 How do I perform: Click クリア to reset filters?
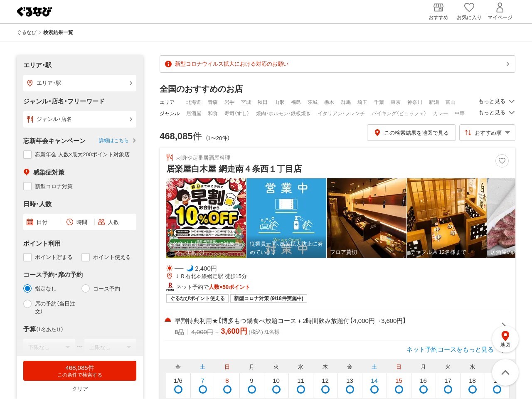pos(80,389)
